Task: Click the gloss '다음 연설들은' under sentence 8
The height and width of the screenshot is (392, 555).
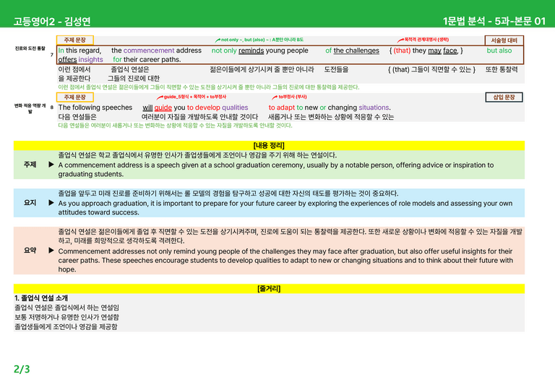Action: pos(77,117)
